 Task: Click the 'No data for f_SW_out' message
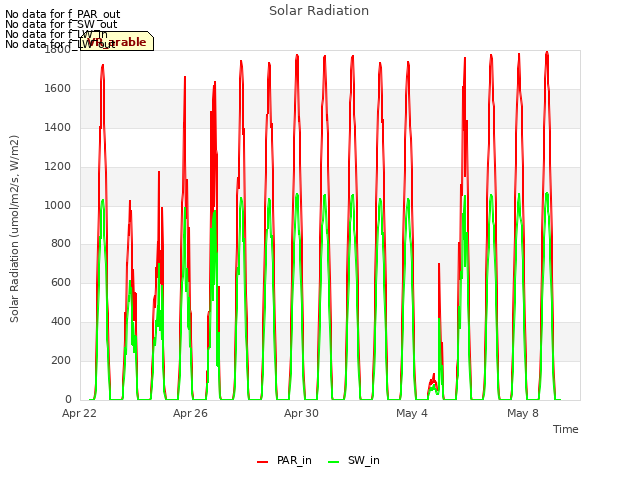pyautogui.click(x=61, y=24)
